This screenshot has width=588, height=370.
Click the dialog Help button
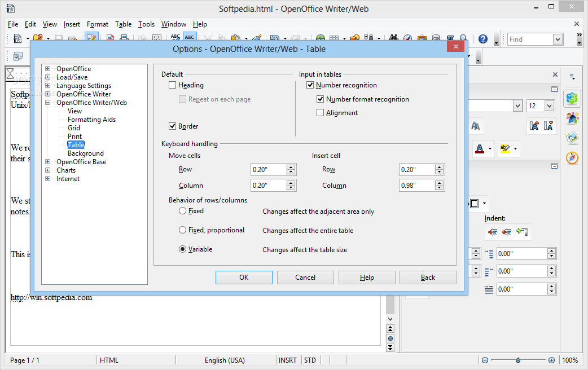[367, 277]
